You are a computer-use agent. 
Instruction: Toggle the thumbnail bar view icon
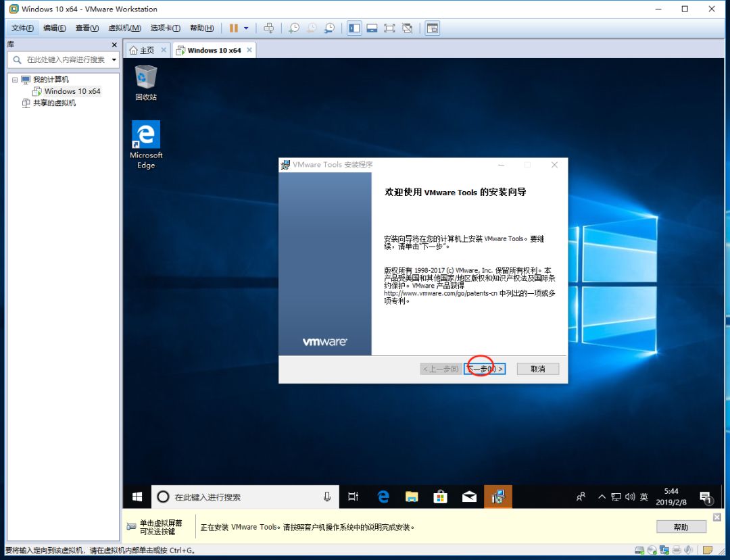[x=372, y=28]
